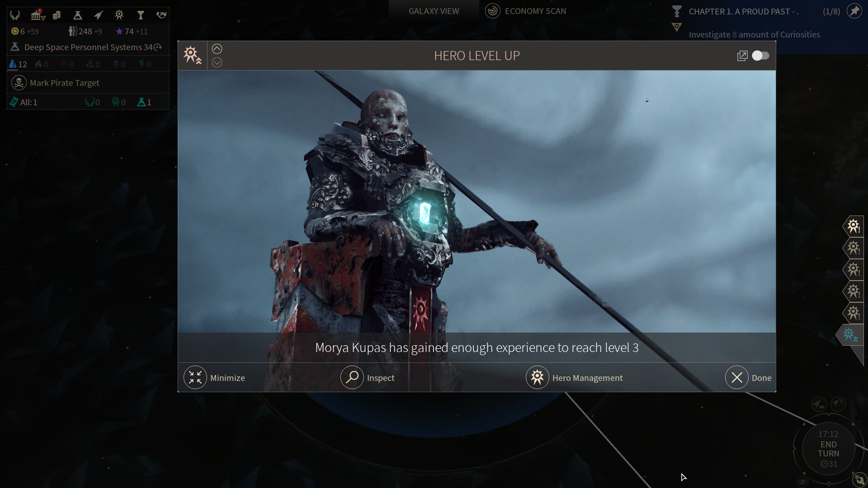Click the Galaxy View tab
The width and height of the screenshot is (868, 488).
[x=434, y=11]
